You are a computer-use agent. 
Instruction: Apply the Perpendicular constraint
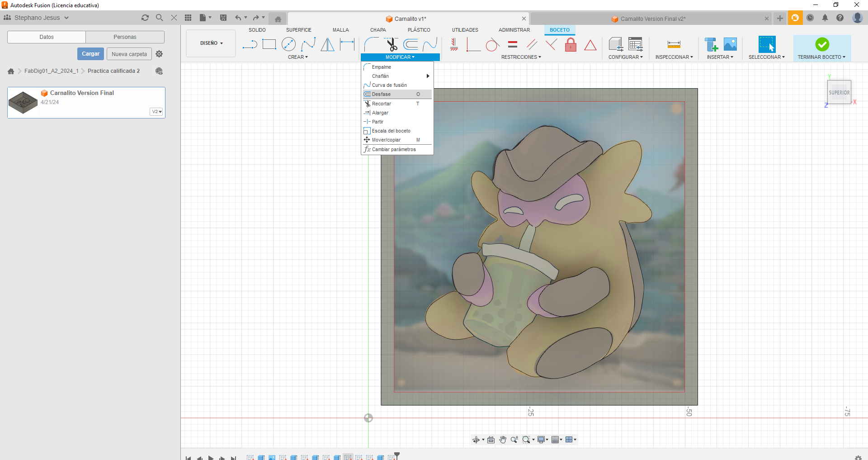click(x=551, y=44)
